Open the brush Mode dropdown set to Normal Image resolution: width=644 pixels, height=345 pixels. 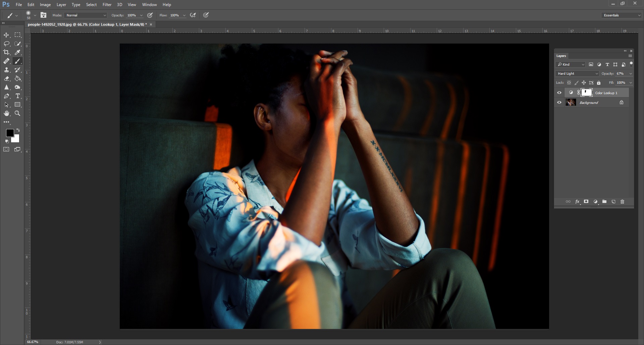click(x=86, y=15)
